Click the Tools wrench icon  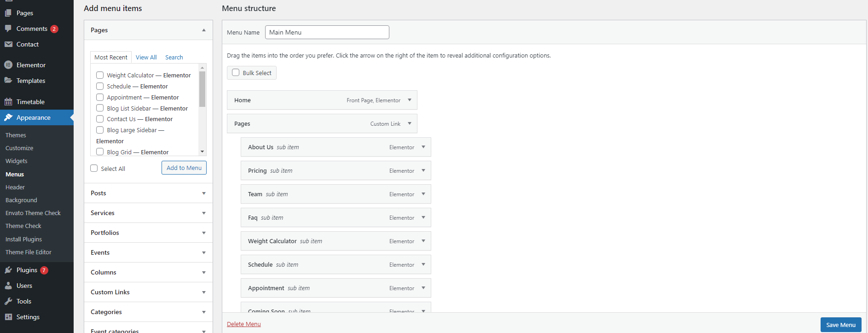8,301
